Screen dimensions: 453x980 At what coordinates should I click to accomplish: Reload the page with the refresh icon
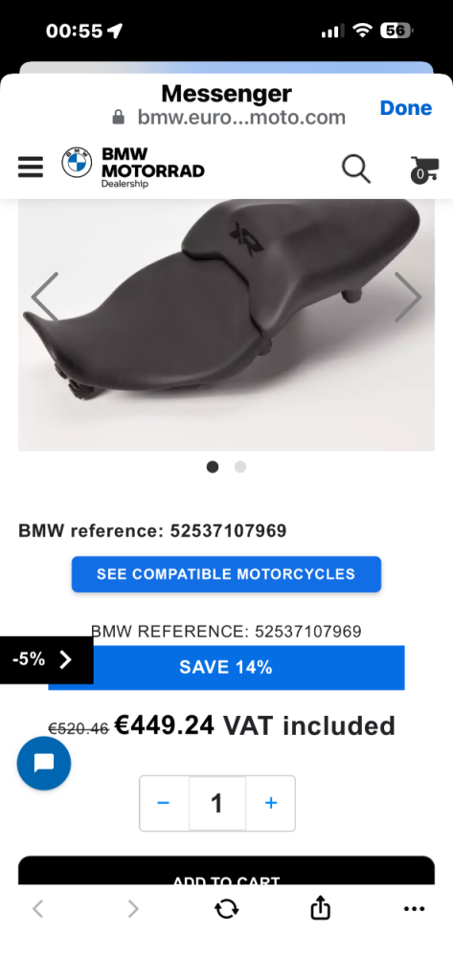point(226,909)
